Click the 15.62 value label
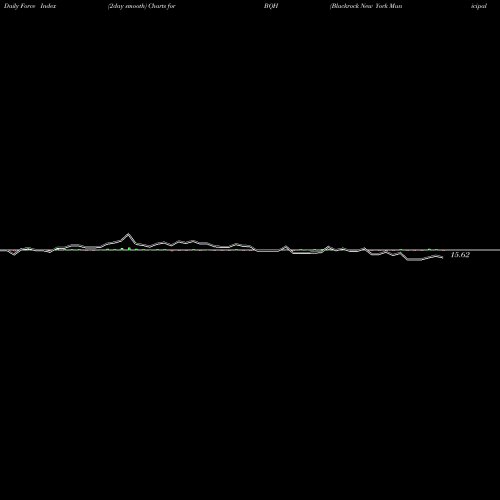This screenshot has height=500, width=500. [x=460, y=255]
